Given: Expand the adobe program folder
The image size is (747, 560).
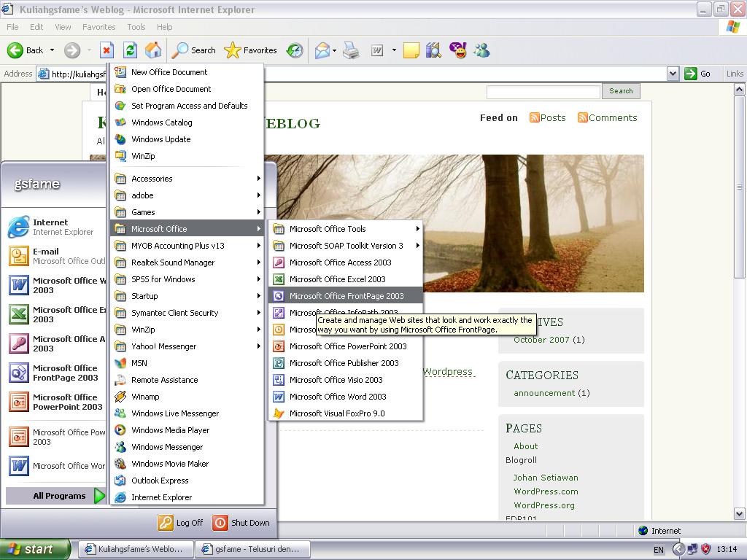Looking at the screenshot, I should [x=187, y=195].
